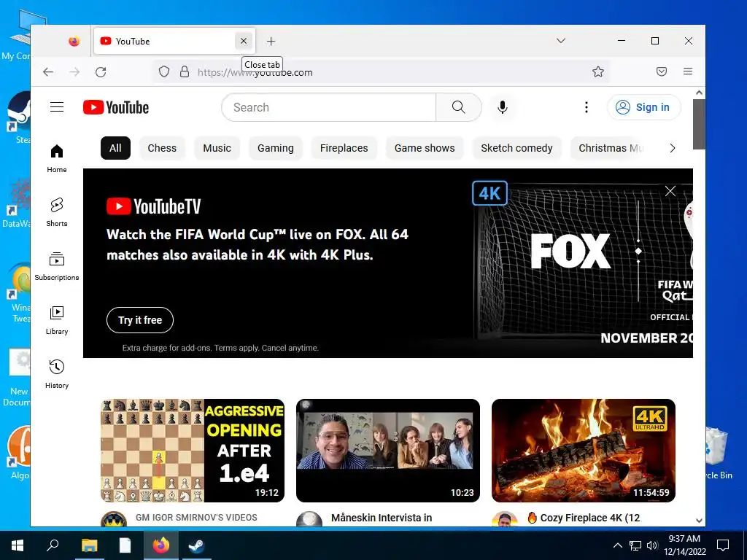Select the All category chip
This screenshot has width=747, height=560.
pyautogui.click(x=115, y=148)
